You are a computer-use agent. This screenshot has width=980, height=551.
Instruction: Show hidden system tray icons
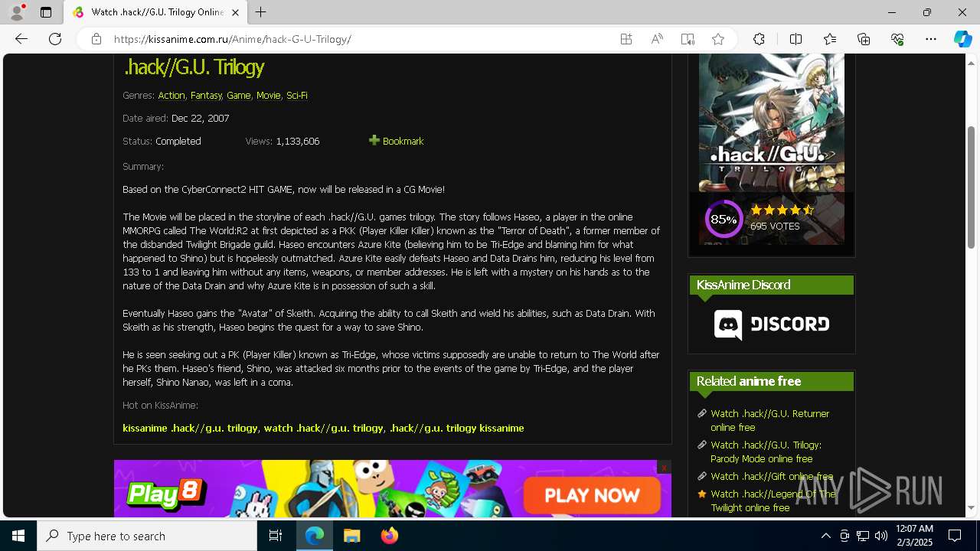(x=825, y=536)
